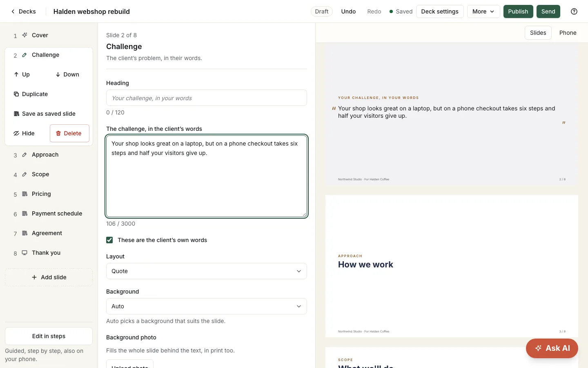Click the pencil icon beside Scope

(x=24, y=174)
